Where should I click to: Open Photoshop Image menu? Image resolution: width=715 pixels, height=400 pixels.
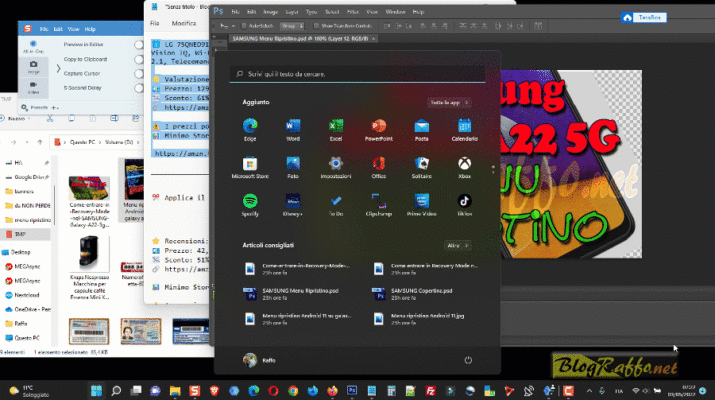270,12
